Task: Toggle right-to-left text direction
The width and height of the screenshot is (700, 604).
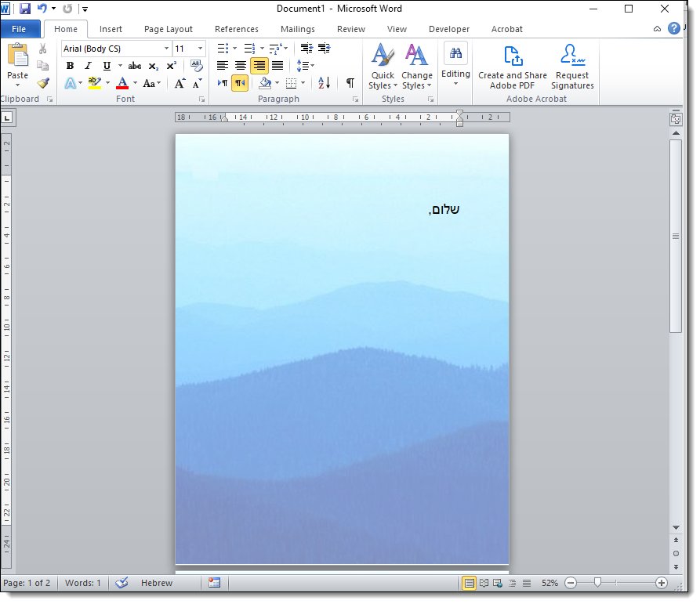Action: click(240, 83)
